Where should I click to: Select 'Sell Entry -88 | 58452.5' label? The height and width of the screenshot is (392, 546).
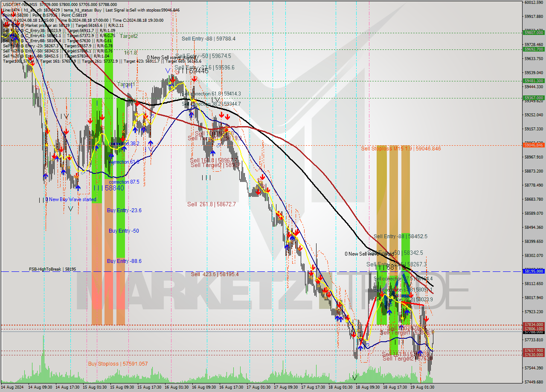[x=401, y=236]
